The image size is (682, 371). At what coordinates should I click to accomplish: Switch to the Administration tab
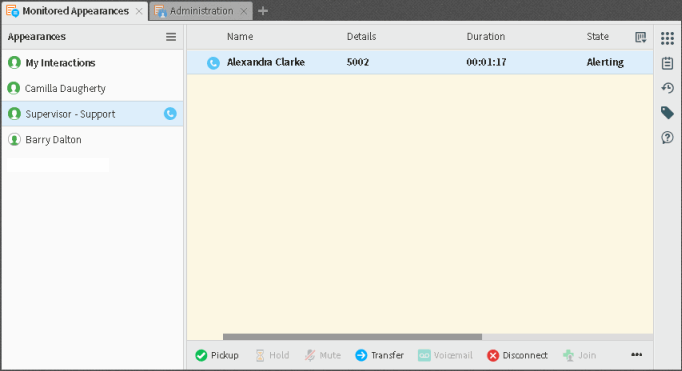201,11
